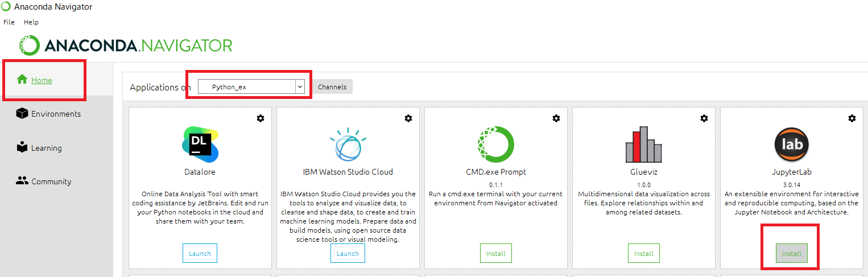Open CMD.exe Prompt gear options
Image resolution: width=868 pixels, height=277 pixels.
556,118
